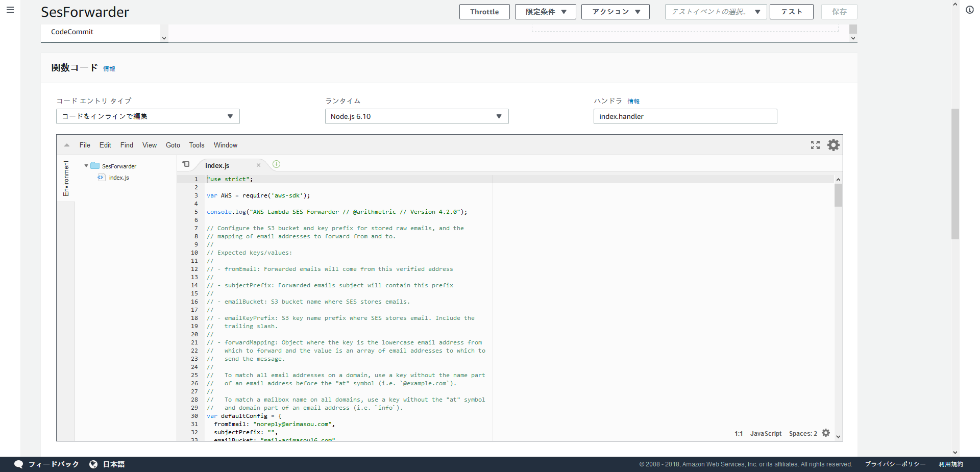Click page scrollbar down arrow

coord(955,452)
